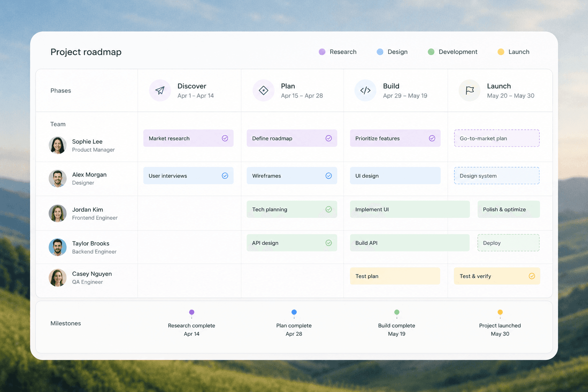This screenshot has height=392, width=588.
Task: Click the 'Phases' row label
Action: (61, 91)
